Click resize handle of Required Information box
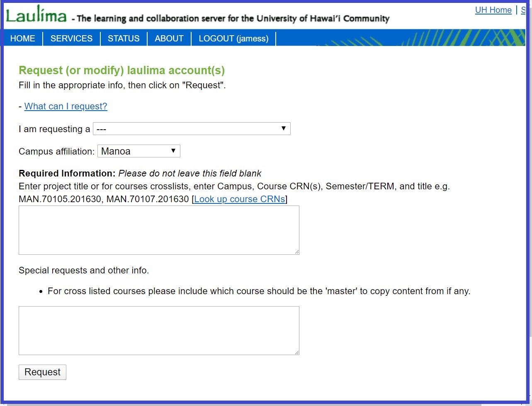This screenshot has height=406, width=532. pyautogui.click(x=297, y=252)
